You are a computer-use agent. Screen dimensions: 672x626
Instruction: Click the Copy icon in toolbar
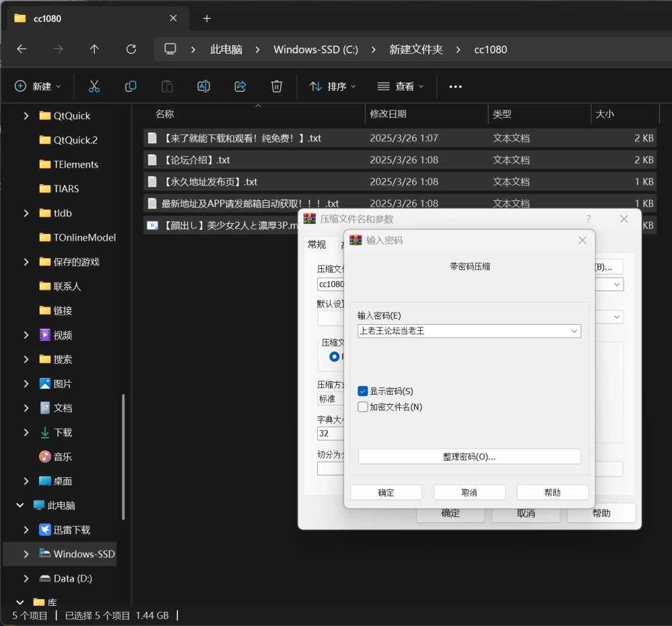(131, 87)
